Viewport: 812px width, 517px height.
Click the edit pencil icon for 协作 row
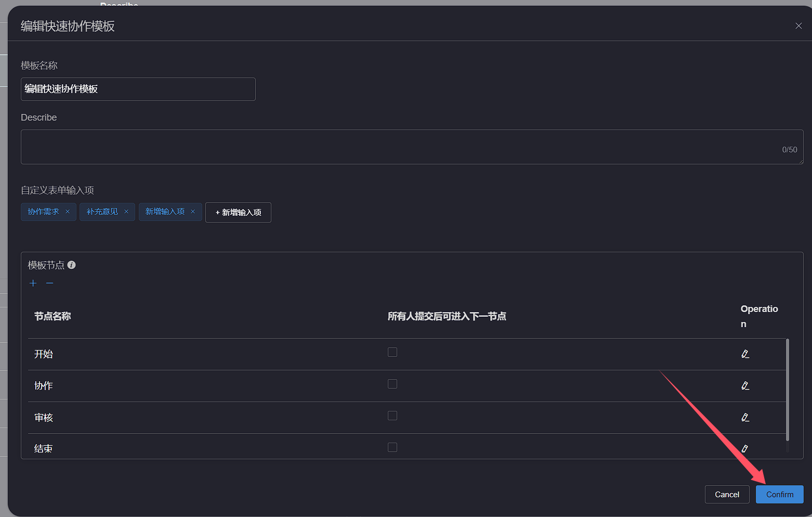point(745,386)
